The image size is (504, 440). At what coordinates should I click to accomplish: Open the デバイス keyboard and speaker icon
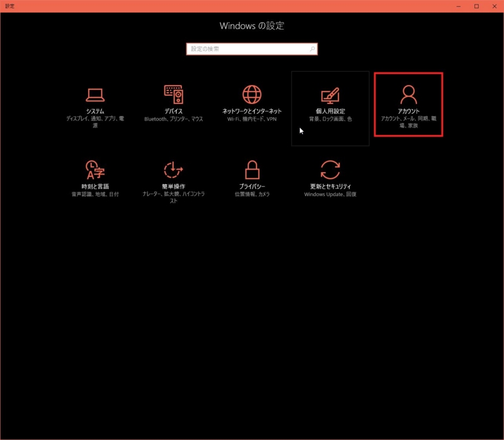tap(174, 94)
